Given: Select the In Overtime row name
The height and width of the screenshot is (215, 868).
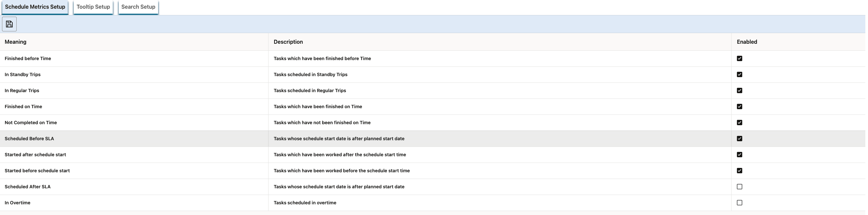Looking at the screenshot, I should click(x=18, y=203).
